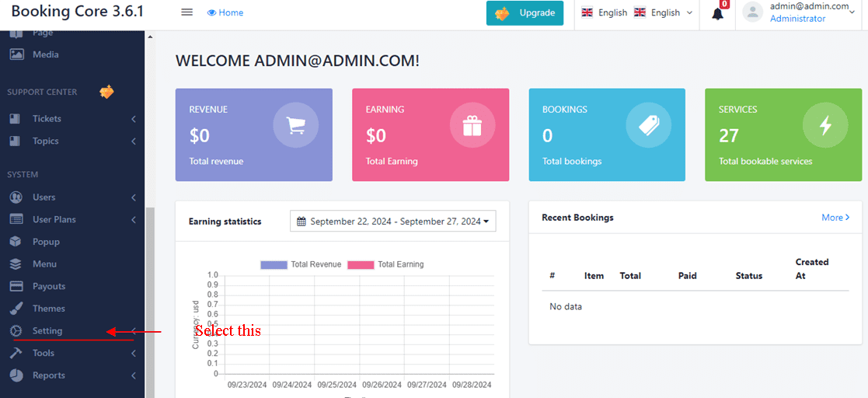
Task: Click the hamburger menu toggle icon
Action: point(186,12)
